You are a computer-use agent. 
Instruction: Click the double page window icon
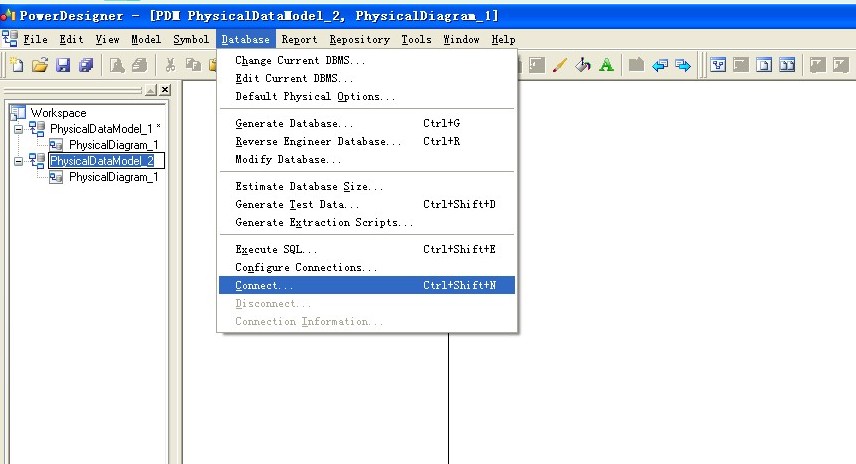click(787, 66)
